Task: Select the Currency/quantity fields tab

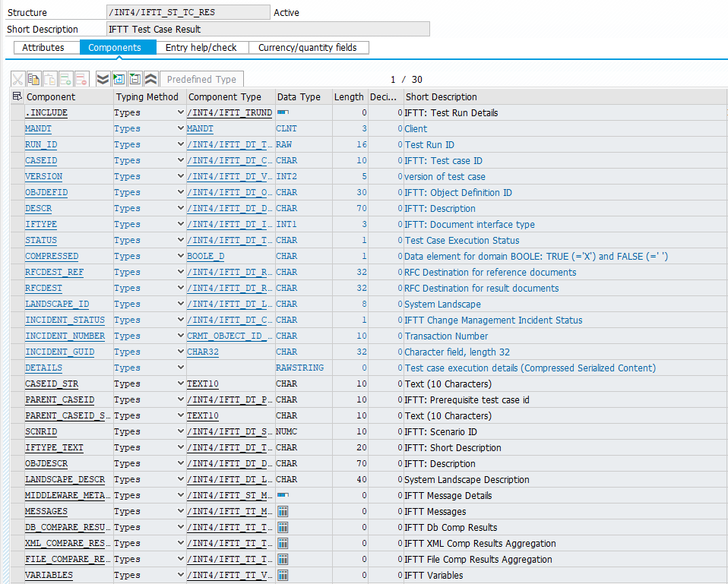Action: tap(307, 47)
